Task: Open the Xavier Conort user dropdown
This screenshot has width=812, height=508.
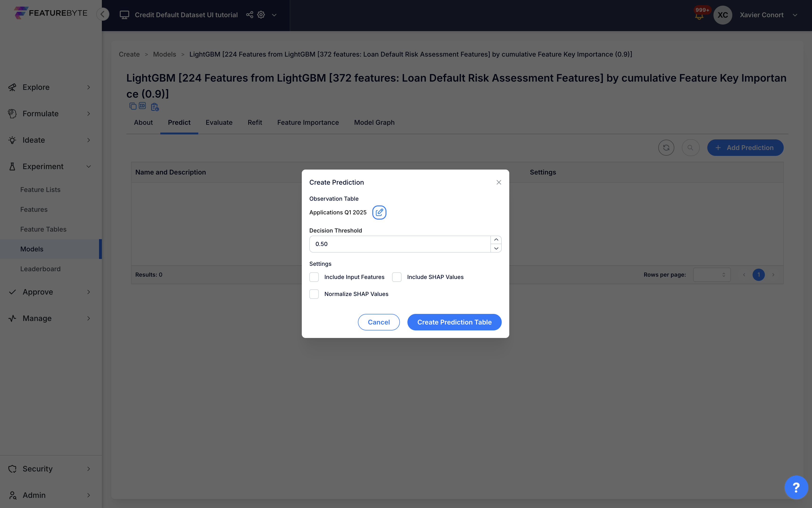Action: coord(795,15)
